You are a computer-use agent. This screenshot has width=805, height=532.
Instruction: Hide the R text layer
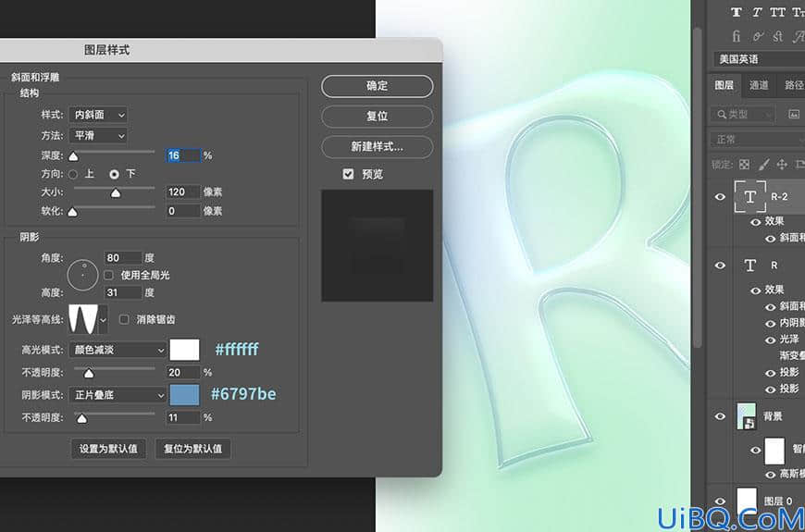coord(720,265)
